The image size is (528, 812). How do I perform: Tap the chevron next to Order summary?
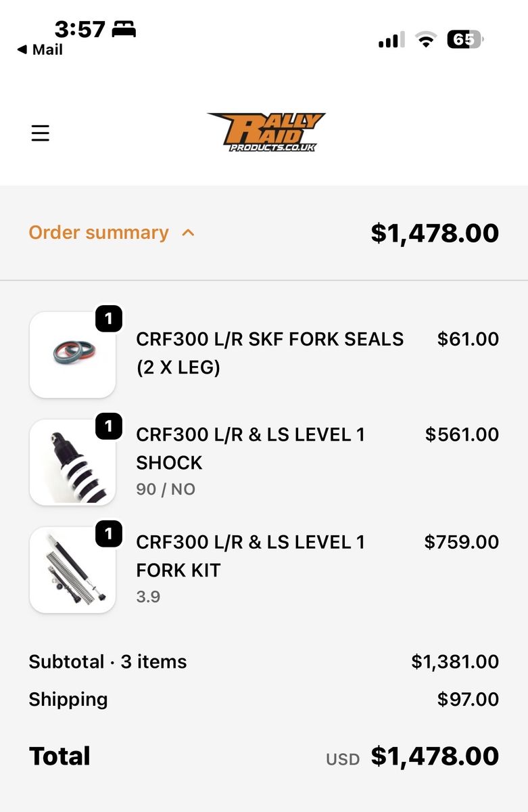click(x=189, y=233)
